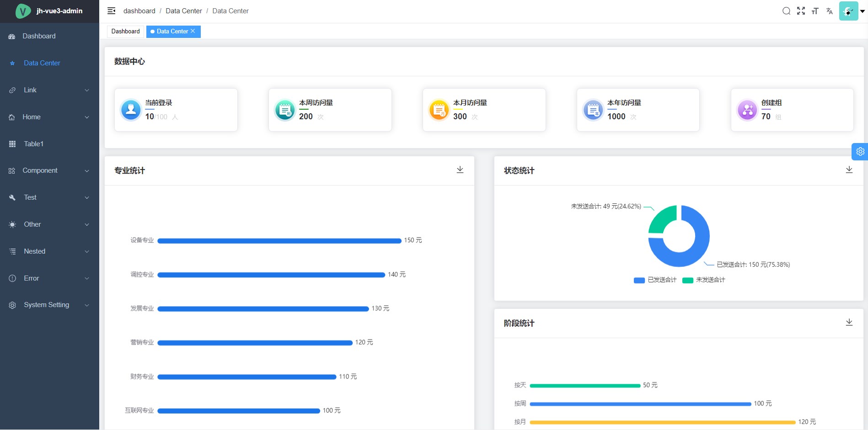
Task: Click the 财务专业 110 元 bar
Action: [247, 377]
